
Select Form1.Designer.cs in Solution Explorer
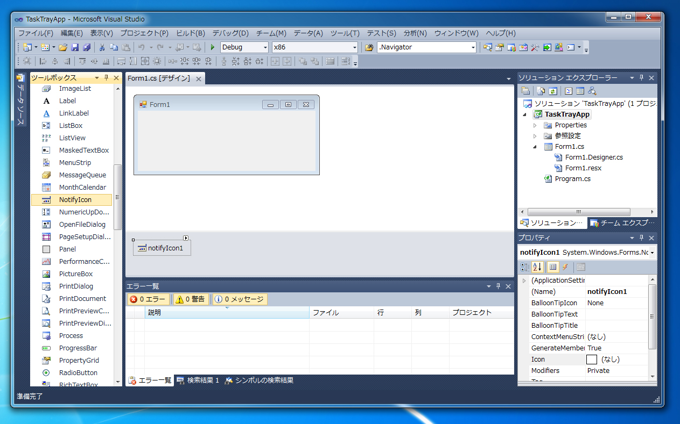(594, 157)
